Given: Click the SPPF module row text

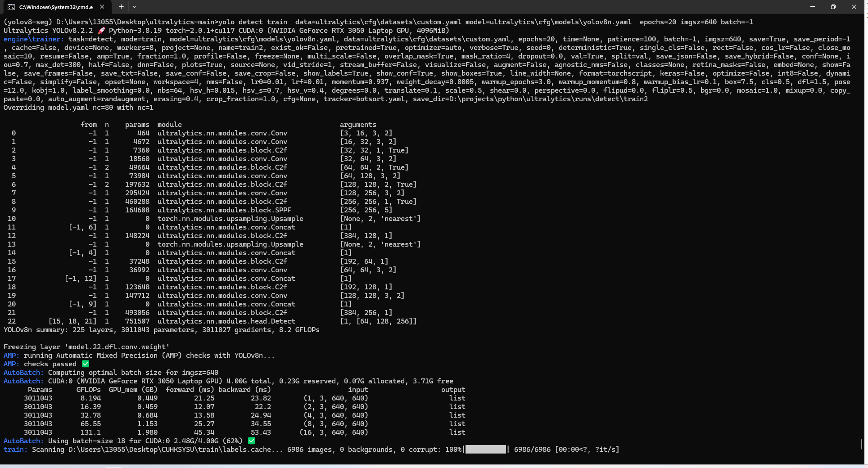Looking at the screenshot, I should [x=224, y=210].
